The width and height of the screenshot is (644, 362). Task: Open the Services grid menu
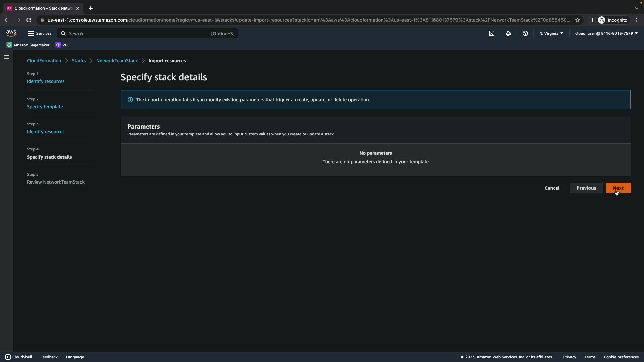[x=39, y=33]
